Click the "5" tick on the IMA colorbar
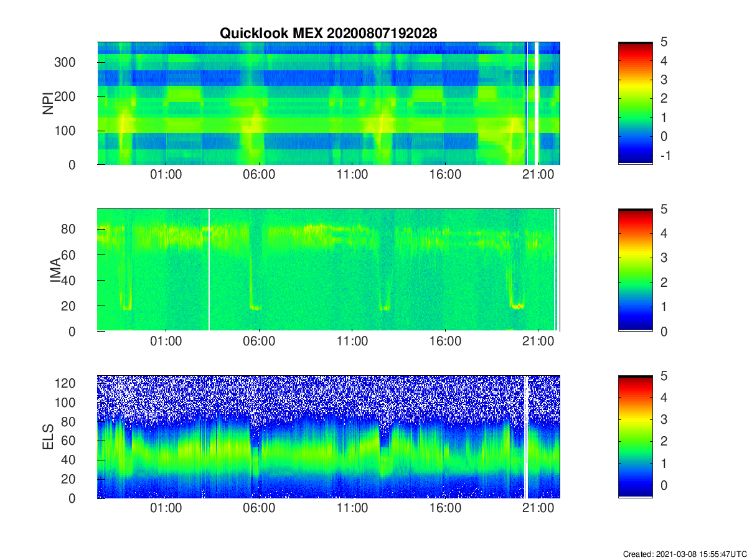Viewport: 747px width, 560px height. pyautogui.click(x=664, y=209)
